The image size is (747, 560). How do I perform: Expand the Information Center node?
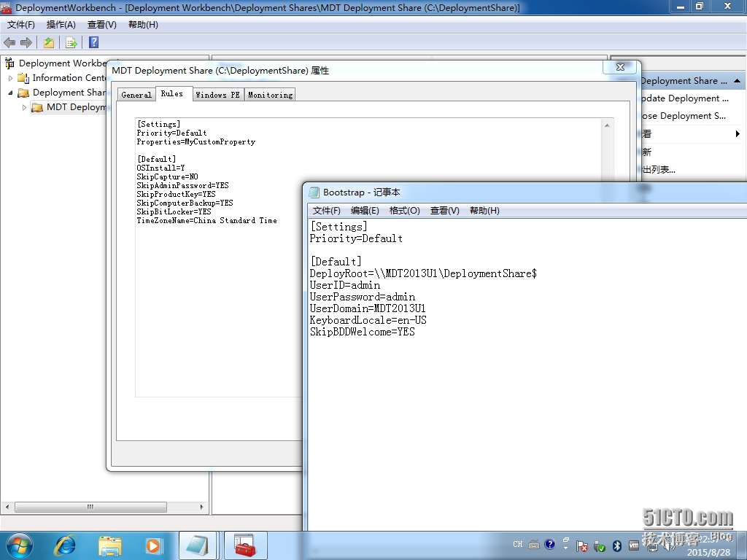click(10, 78)
